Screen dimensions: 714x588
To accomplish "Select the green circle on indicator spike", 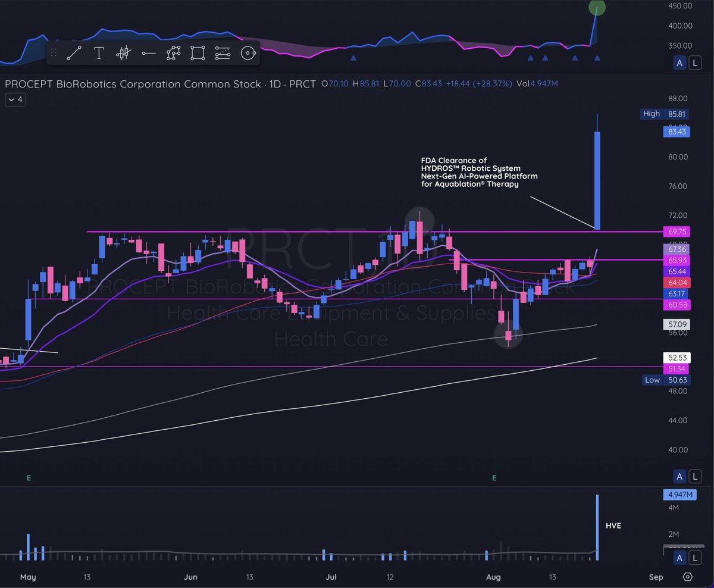I will tap(597, 8).
